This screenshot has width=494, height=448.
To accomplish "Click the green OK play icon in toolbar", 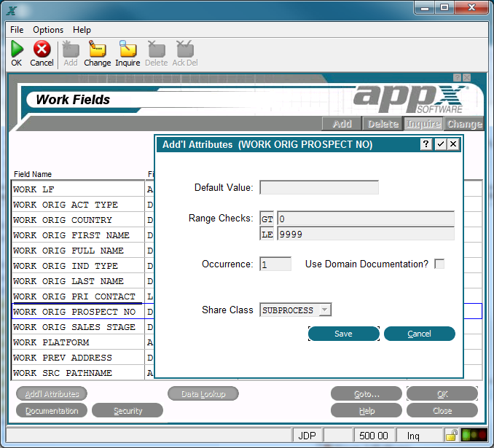I will click(x=17, y=49).
